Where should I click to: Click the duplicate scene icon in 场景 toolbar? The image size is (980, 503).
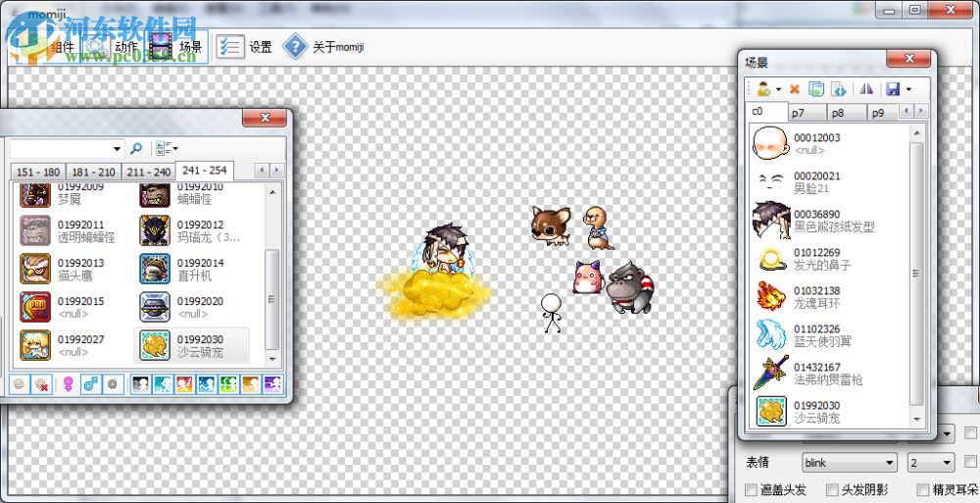(x=816, y=89)
